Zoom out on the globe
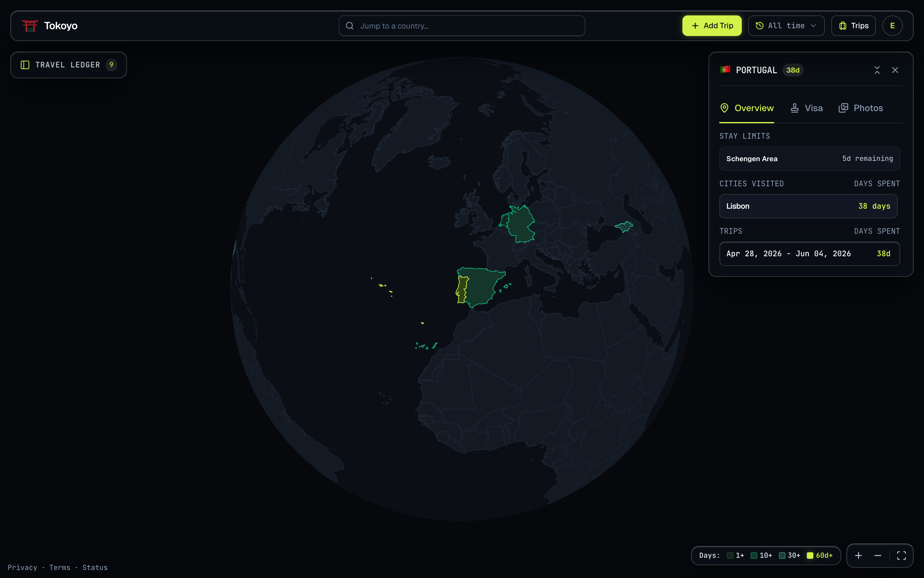Image resolution: width=924 pixels, height=578 pixels. 877,556
